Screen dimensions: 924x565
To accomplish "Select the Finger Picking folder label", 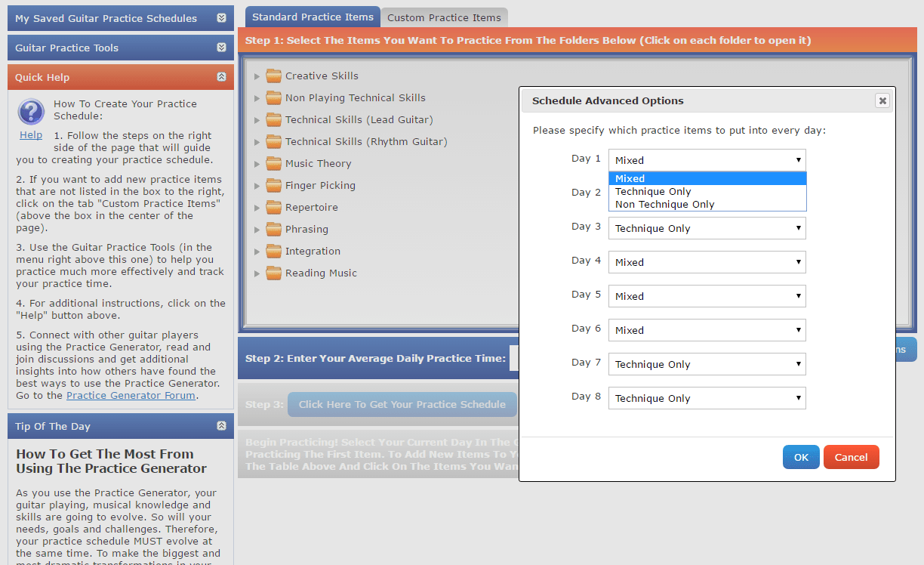I will pyautogui.click(x=320, y=185).
